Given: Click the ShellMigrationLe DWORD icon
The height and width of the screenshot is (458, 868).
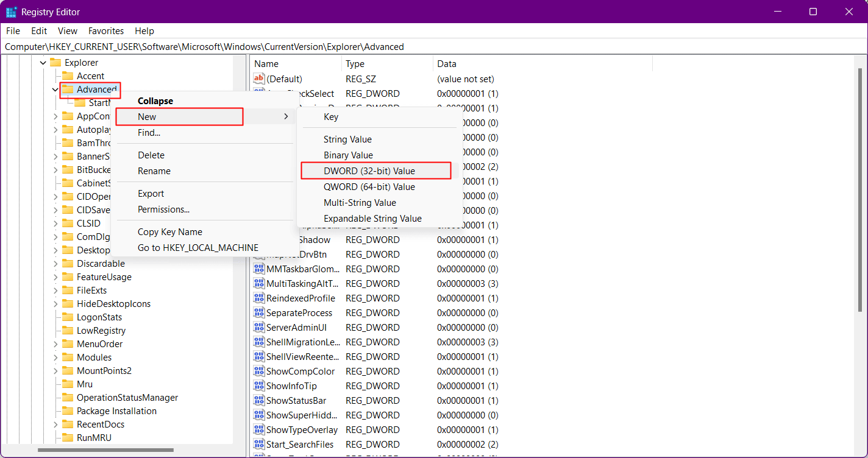Looking at the screenshot, I should 259,342.
